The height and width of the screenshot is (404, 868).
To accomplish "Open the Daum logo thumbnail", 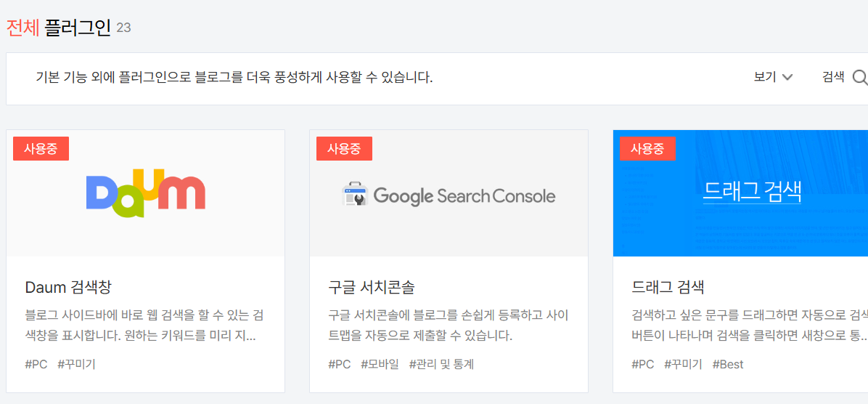I will coord(146,193).
